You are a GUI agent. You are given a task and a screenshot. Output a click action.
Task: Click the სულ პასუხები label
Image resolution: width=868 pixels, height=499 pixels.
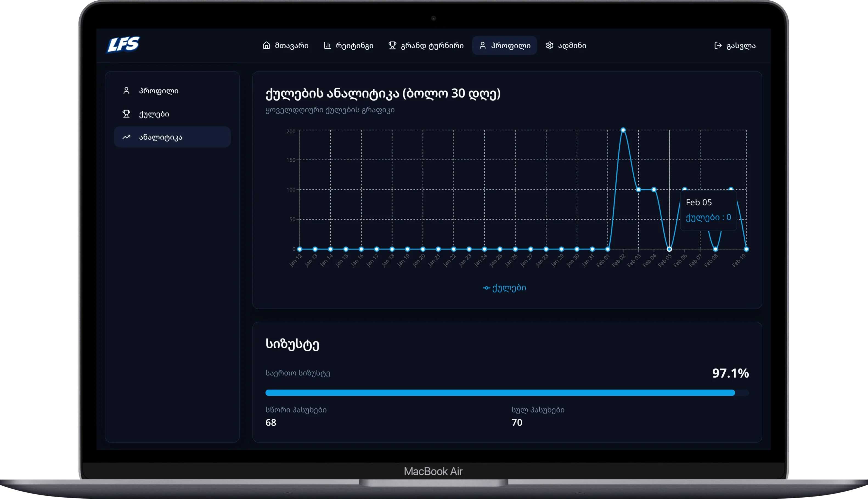point(538,410)
